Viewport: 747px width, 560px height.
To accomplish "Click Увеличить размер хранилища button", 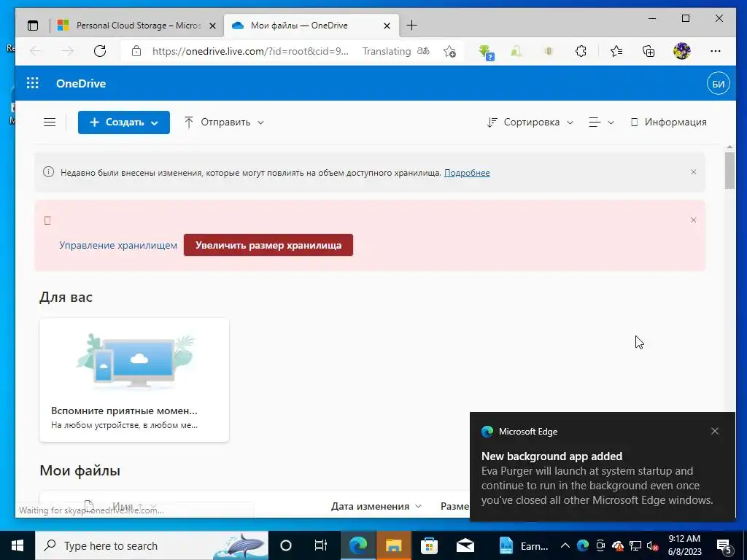I will click(x=268, y=245).
